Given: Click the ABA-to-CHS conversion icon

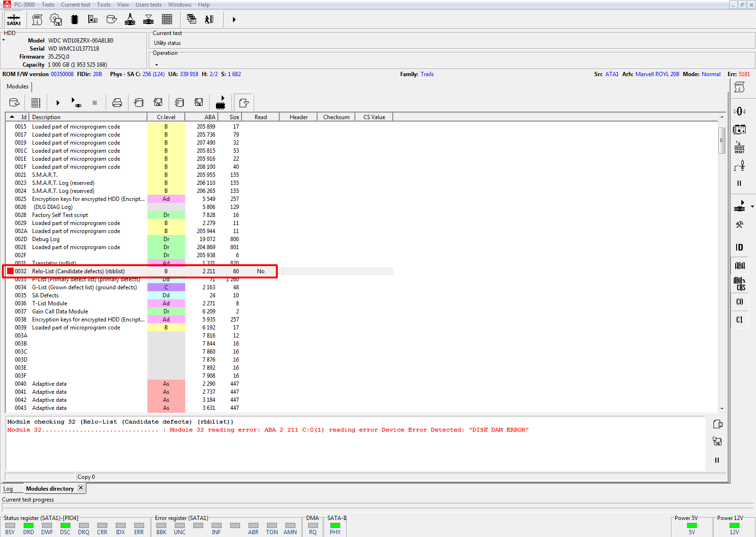Looking at the screenshot, I should (739, 284).
